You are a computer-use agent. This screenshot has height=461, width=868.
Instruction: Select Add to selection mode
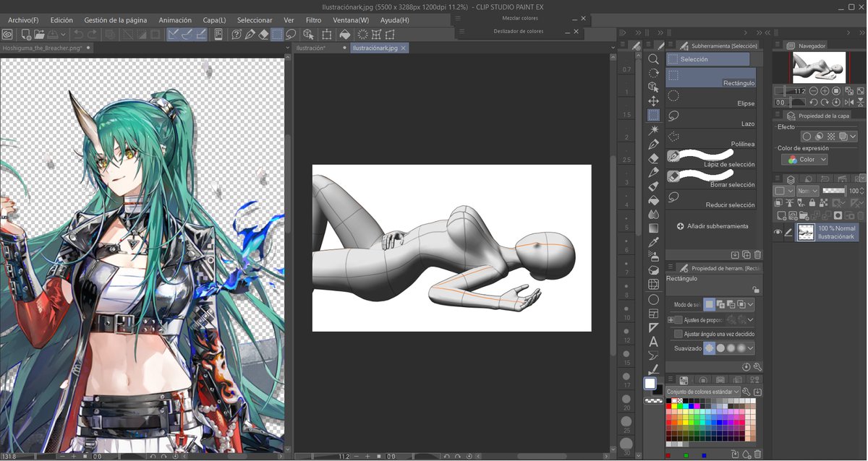[720, 304]
